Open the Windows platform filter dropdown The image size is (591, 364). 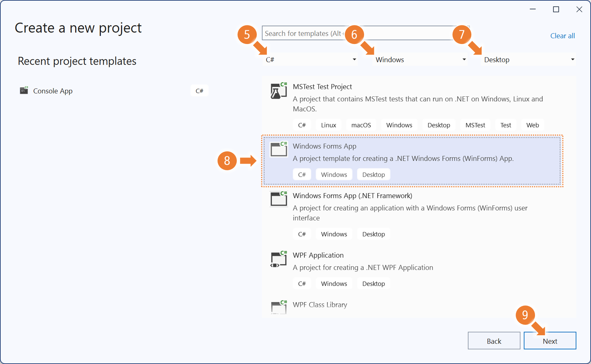click(x=420, y=60)
